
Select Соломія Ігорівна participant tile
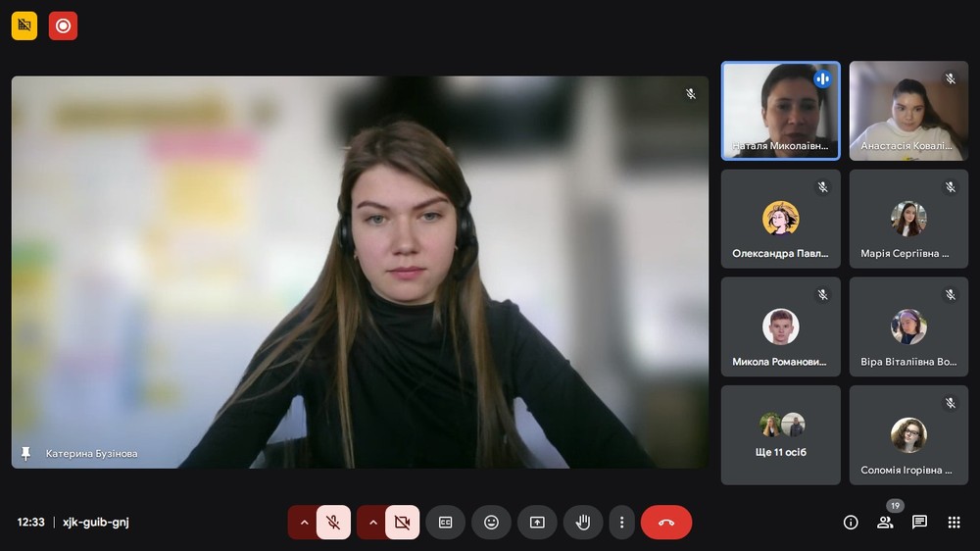pyautogui.click(x=908, y=435)
